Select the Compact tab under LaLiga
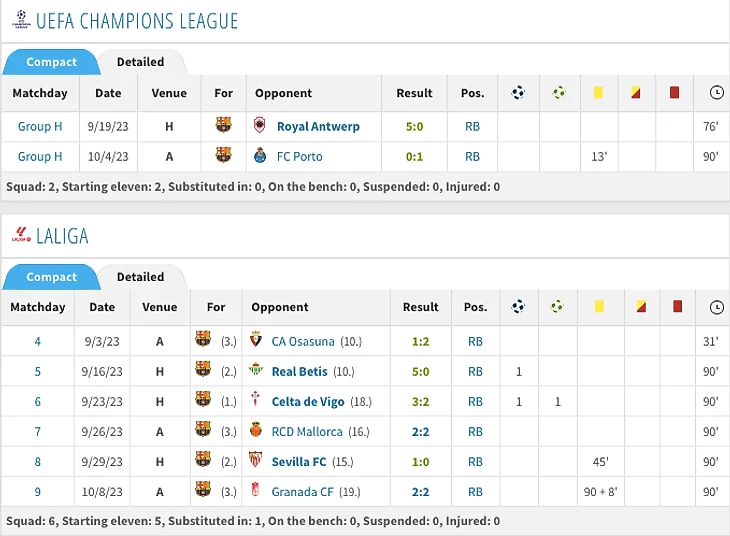Screen dimensions: 730x536 (x=51, y=277)
